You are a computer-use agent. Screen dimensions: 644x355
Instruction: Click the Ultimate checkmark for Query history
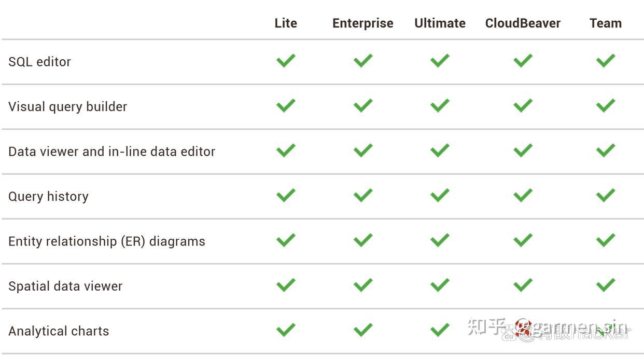click(440, 196)
